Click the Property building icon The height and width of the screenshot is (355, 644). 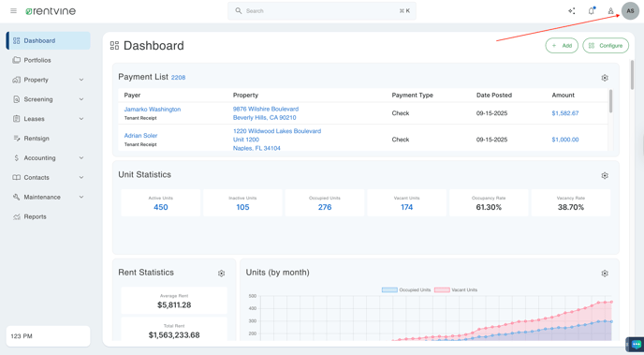[x=17, y=80]
